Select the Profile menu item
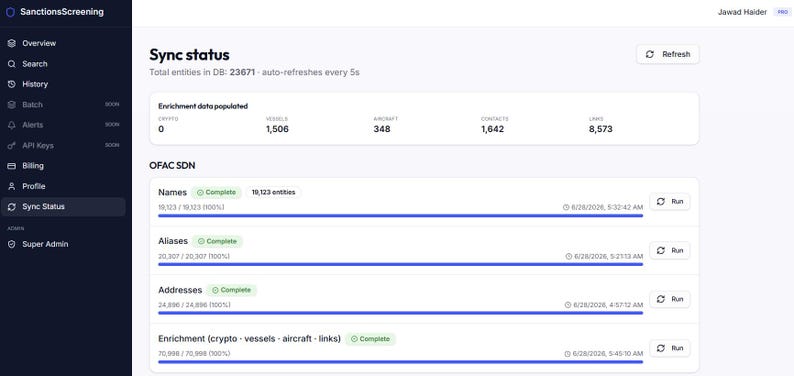 [63, 186]
